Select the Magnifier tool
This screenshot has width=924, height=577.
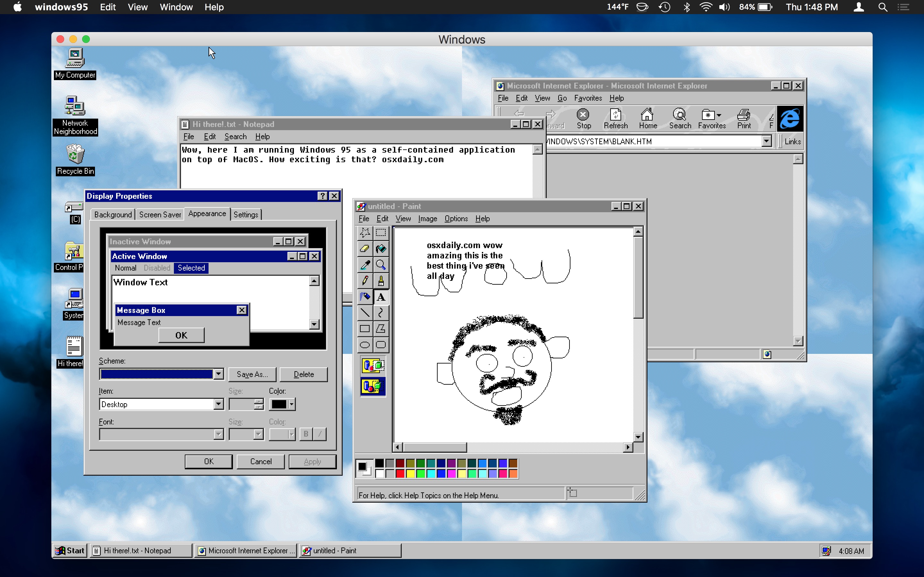tap(381, 264)
